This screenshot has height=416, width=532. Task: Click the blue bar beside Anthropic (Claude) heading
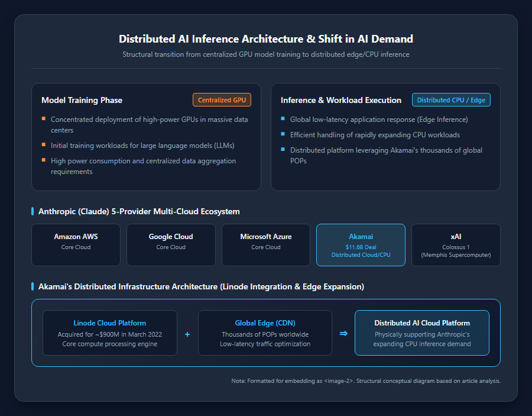(x=33, y=211)
